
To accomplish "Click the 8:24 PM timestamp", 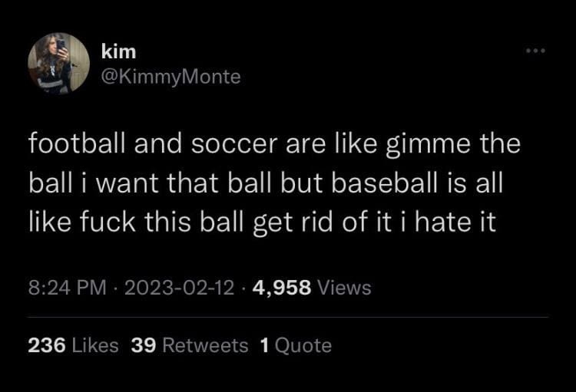I will tap(66, 288).
